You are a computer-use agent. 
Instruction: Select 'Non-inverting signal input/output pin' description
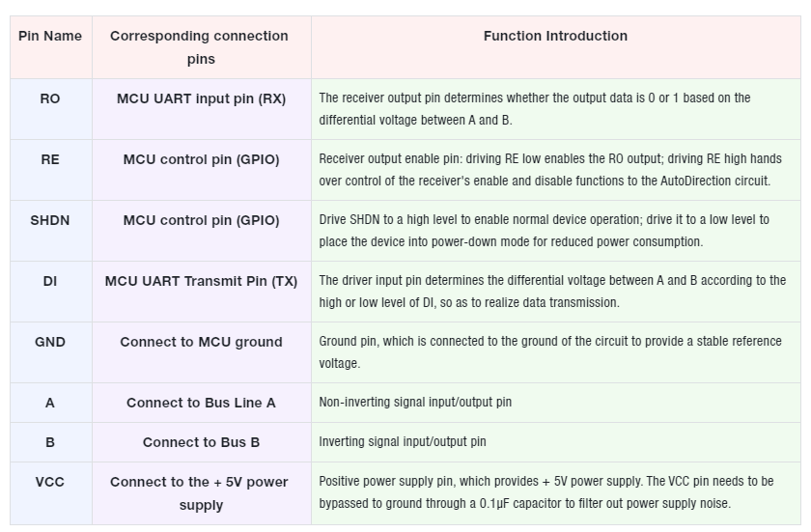tap(415, 403)
